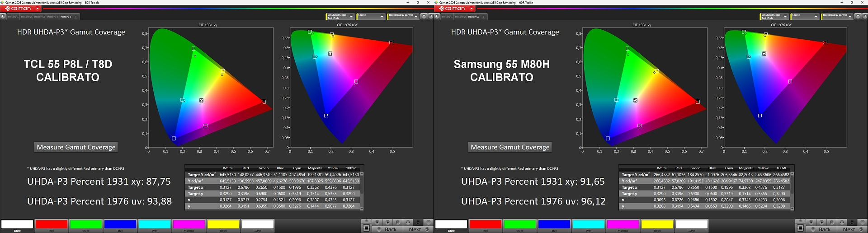Select the Green swatch in the HDR Toolkit window
The image size is (868, 233).
[x=520, y=225]
